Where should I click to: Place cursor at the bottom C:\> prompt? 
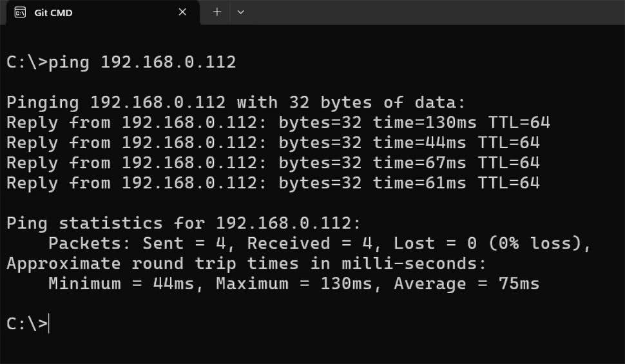[x=49, y=324]
